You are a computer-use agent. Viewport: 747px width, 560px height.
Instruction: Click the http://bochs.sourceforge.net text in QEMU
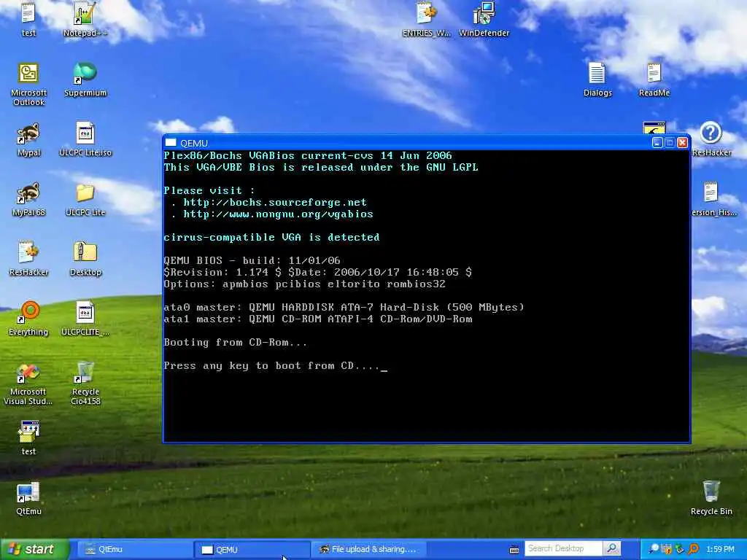[x=275, y=203]
